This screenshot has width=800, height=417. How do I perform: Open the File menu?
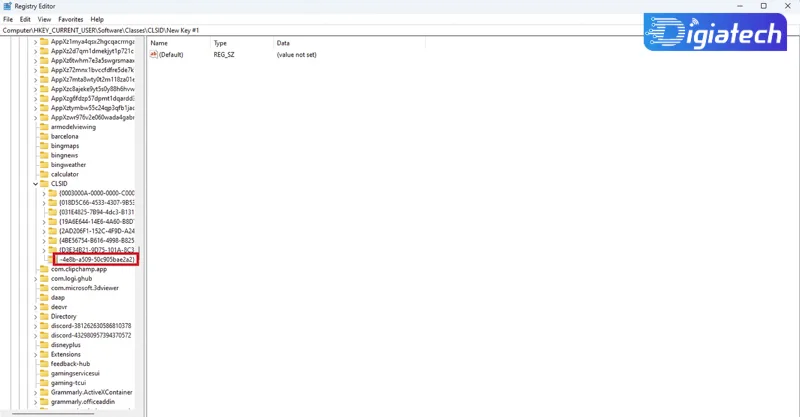[8, 19]
